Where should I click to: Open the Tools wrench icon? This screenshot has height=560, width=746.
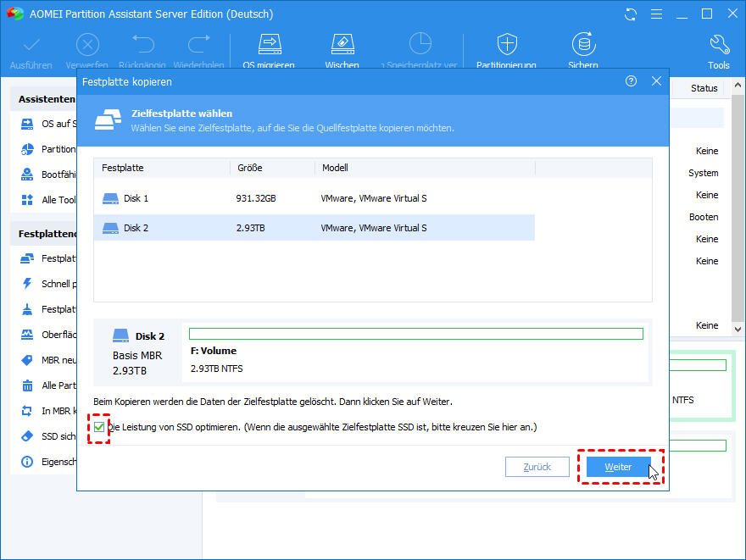click(x=719, y=45)
